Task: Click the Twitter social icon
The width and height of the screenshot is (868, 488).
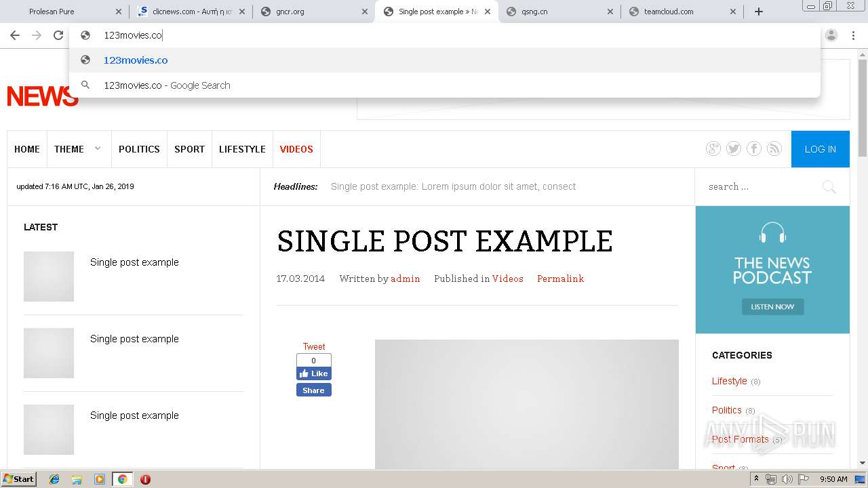Action: [x=734, y=148]
